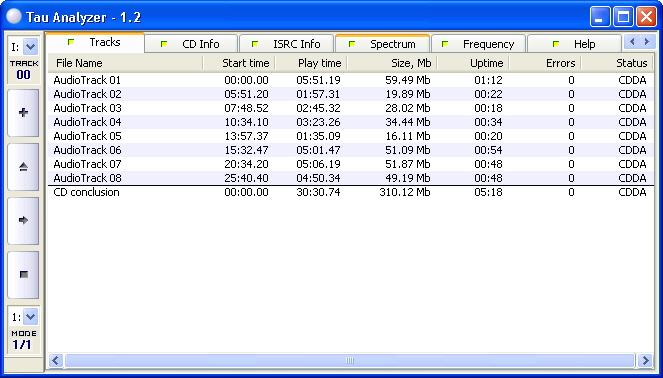Click size 19.89 Mb cell
663x378 pixels.
tap(408, 94)
